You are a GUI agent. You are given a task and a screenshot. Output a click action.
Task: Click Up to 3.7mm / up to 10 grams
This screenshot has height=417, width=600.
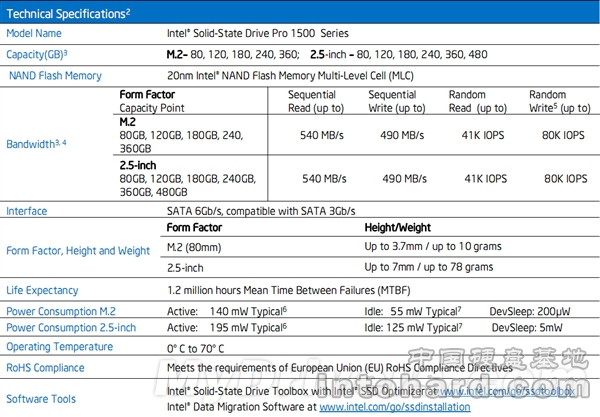point(433,246)
